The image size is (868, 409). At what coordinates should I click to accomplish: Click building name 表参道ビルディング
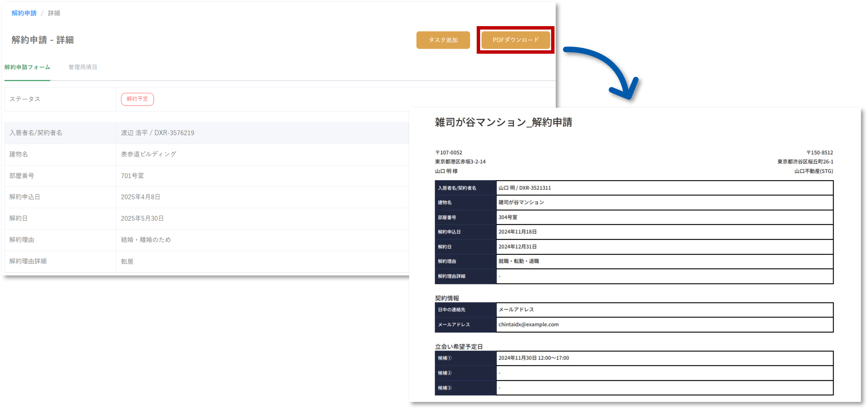point(148,154)
